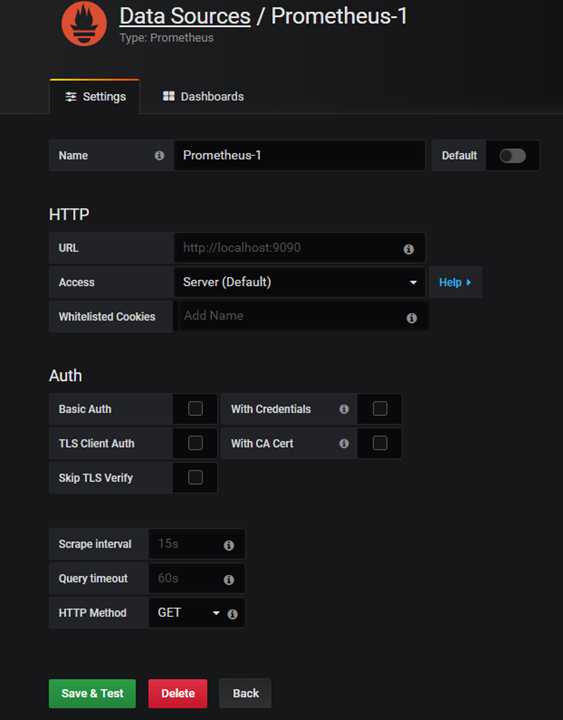The image size is (563, 720).
Task: Click the info icon in Whitelisted Cookies field
Action: pyautogui.click(x=411, y=318)
